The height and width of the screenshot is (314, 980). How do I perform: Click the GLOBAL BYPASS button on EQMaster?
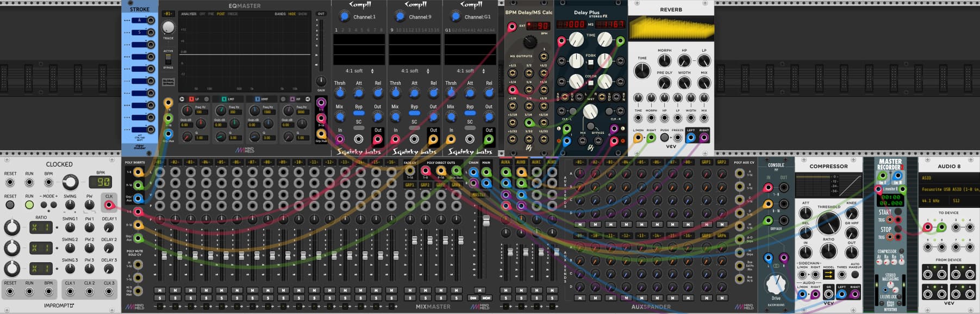point(168,82)
